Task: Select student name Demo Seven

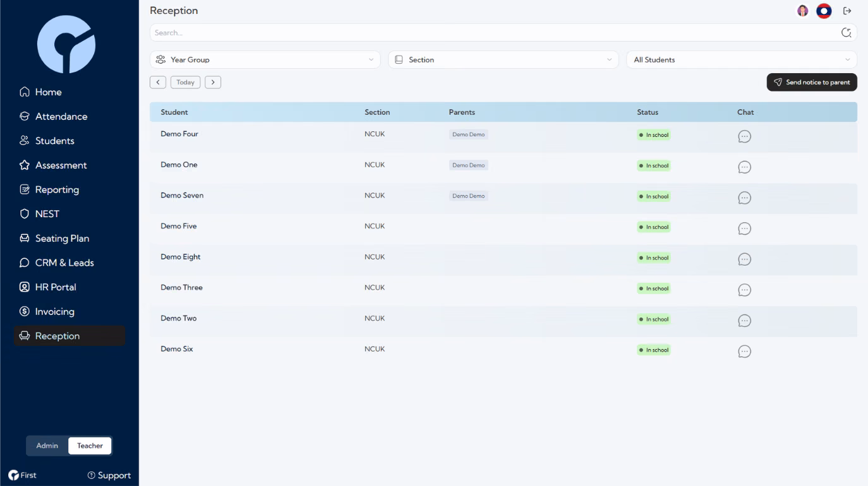Action: pyautogui.click(x=182, y=196)
